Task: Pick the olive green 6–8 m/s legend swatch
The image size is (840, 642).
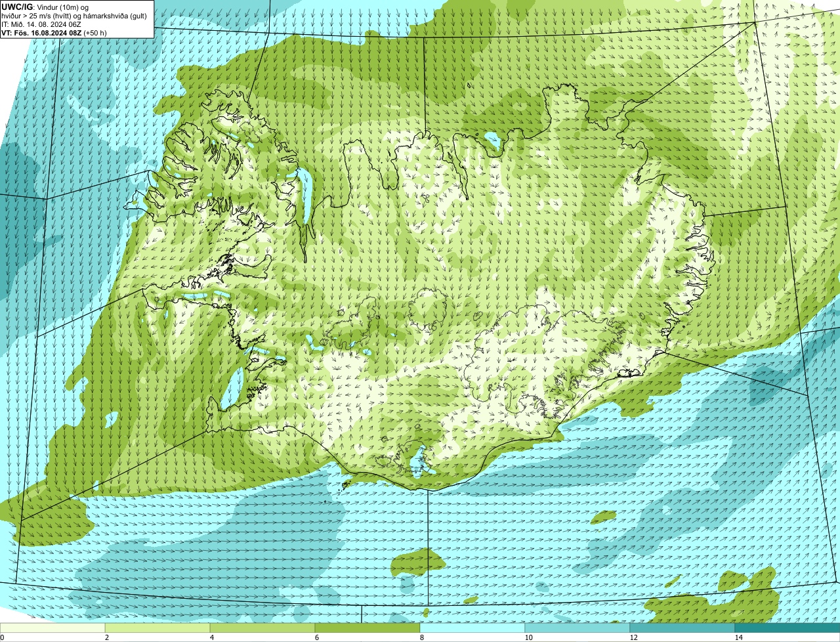Action: click(x=367, y=628)
